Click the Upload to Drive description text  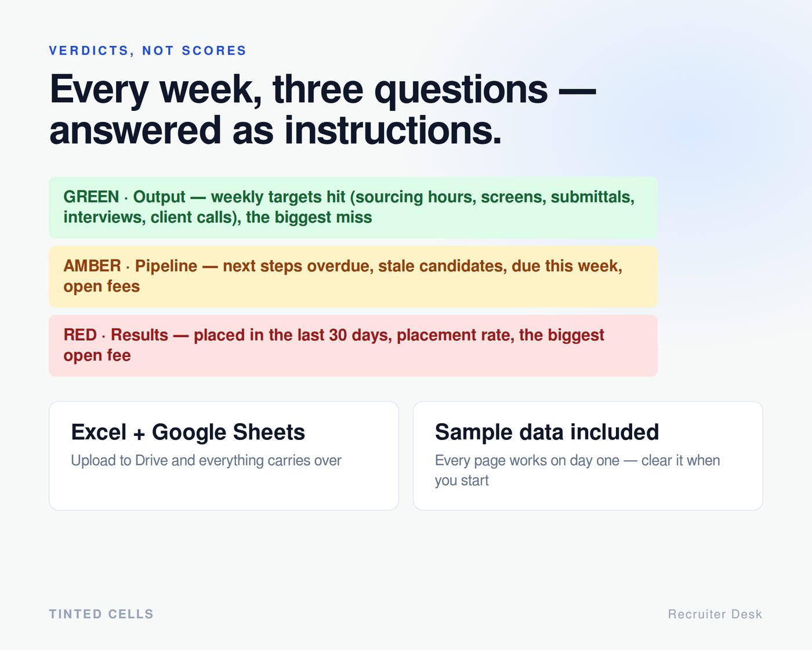pyautogui.click(x=206, y=460)
